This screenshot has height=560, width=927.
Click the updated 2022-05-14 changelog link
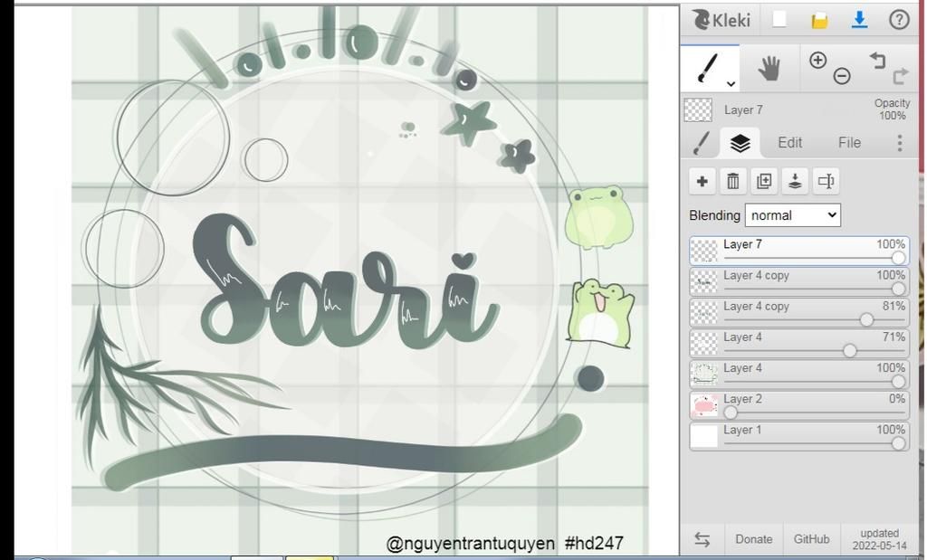pos(880,538)
